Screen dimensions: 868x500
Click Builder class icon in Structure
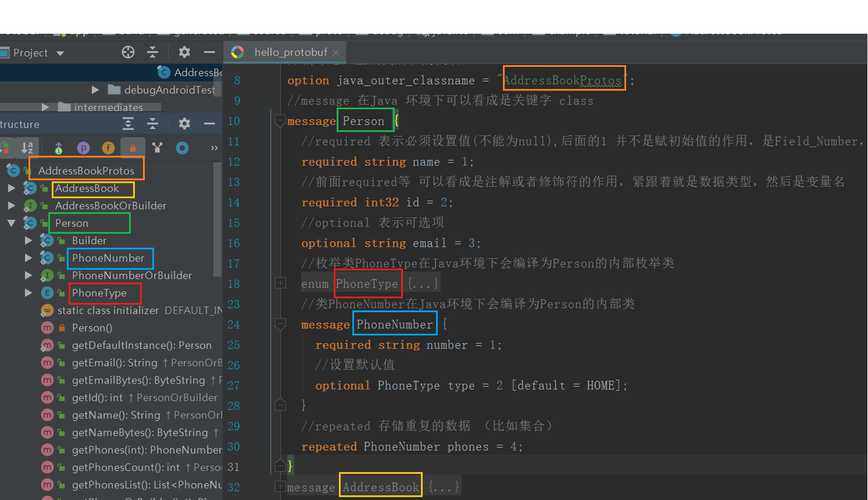47,240
